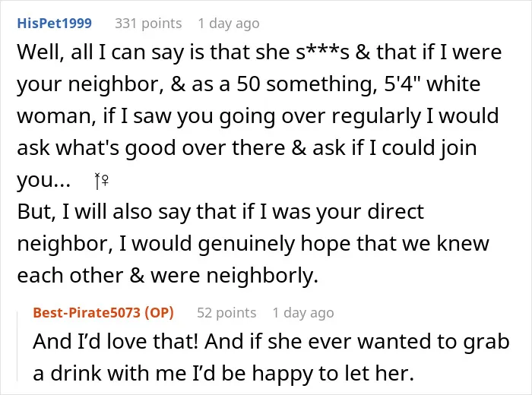Open Best-Pirate5073's user profile
The height and width of the screenshot is (395, 532).
(x=87, y=312)
